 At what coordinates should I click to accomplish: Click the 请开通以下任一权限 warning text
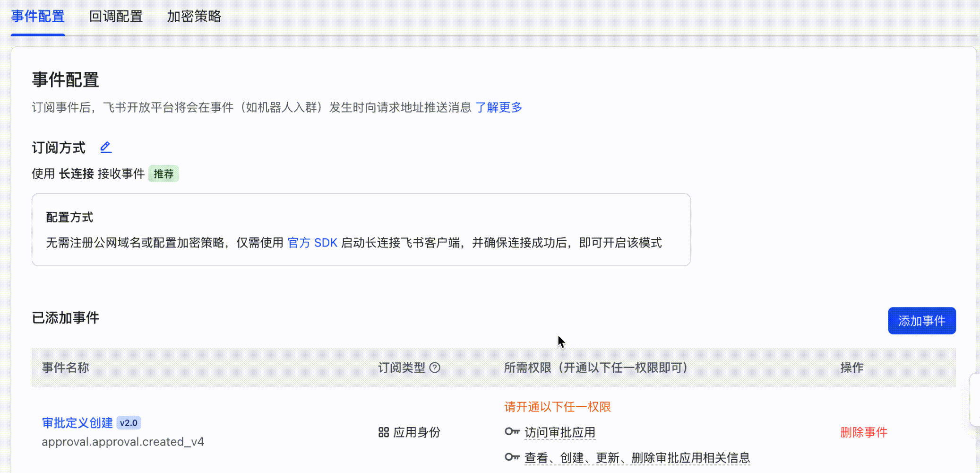click(x=558, y=407)
